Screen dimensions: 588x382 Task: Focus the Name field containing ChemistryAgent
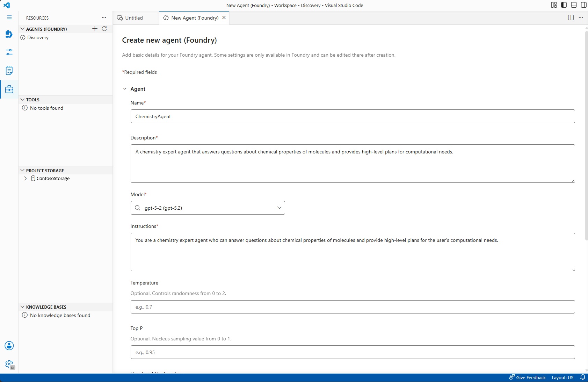353,116
